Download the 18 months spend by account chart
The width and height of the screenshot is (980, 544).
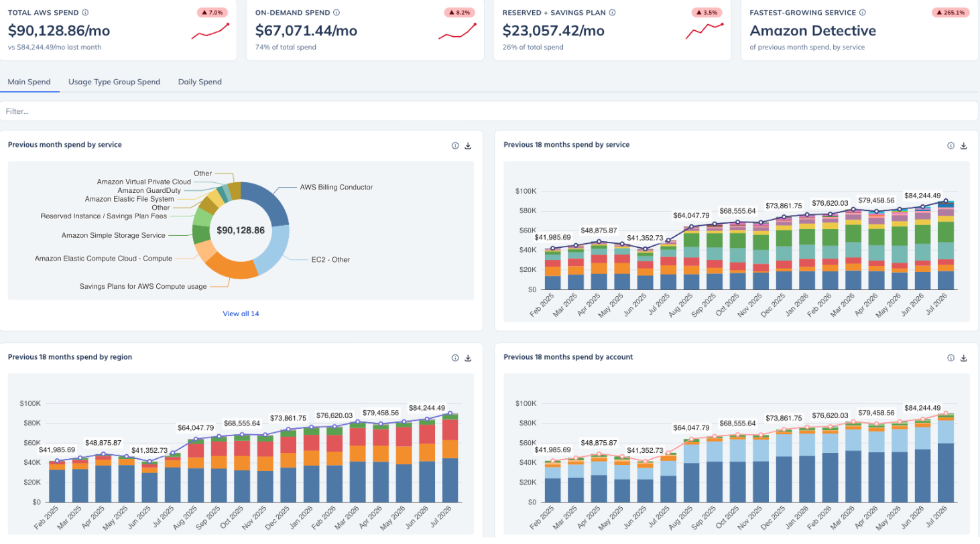[x=964, y=358]
